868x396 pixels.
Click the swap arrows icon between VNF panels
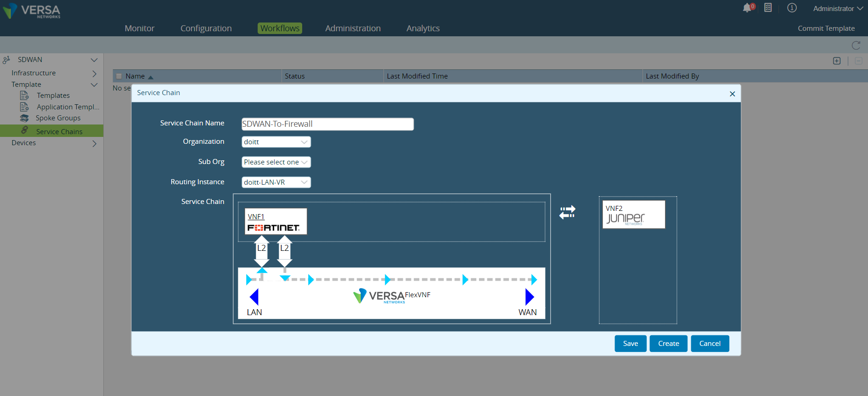(567, 212)
